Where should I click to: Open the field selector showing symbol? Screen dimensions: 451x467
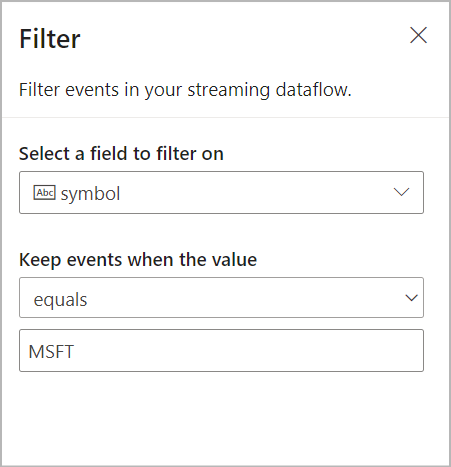tap(221, 192)
